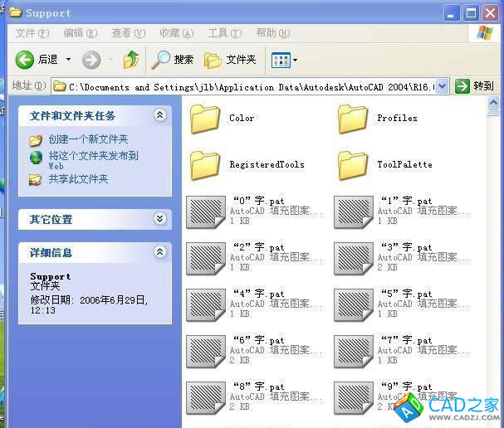This screenshot has width=504, height=428.
Task: Minimize the Support window
Action: tap(452, 13)
